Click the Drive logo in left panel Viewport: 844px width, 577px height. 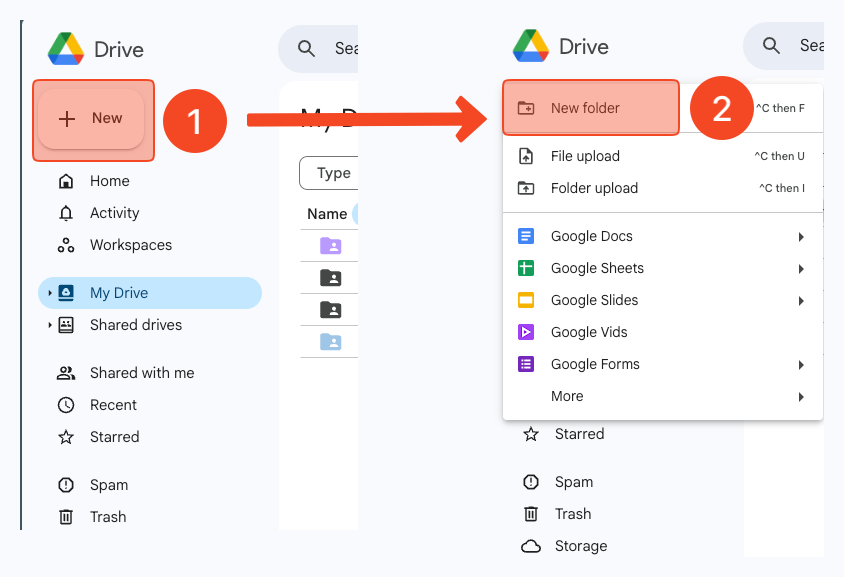tap(66, 49)
